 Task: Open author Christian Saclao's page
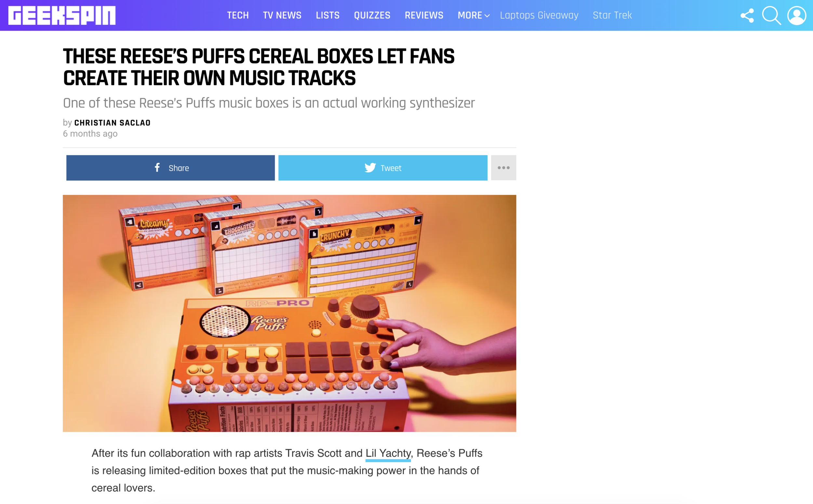tap(113, 123)
